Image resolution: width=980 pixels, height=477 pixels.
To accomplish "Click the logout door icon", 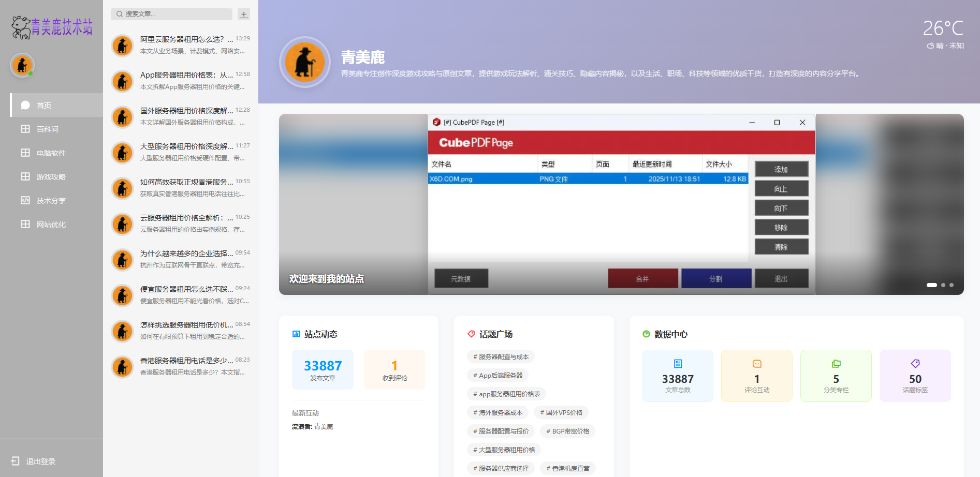I will click(x=16, y=461).
